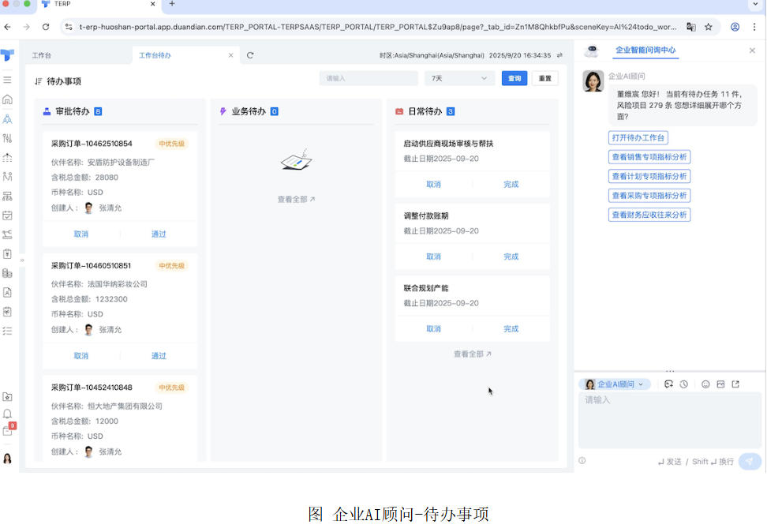767x532 pixels.
Task: Click the blue 查询 button
Action: [x=514, y=79]
